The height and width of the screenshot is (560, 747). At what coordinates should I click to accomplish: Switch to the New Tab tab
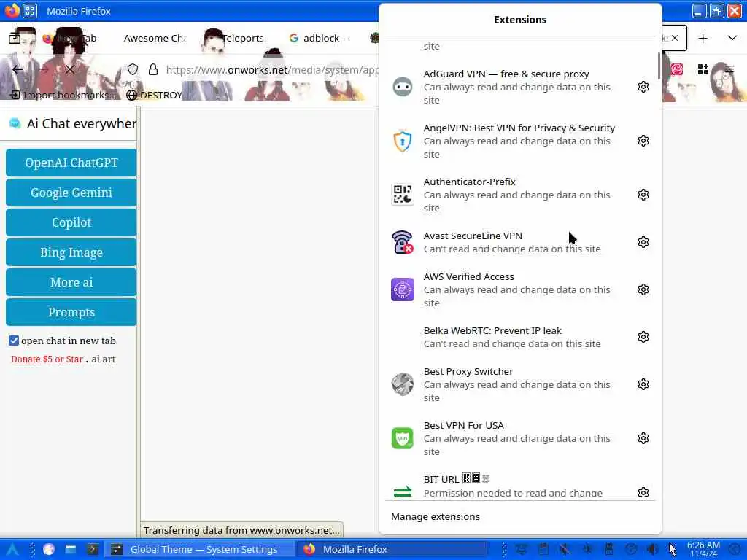[x=71, y=38]
